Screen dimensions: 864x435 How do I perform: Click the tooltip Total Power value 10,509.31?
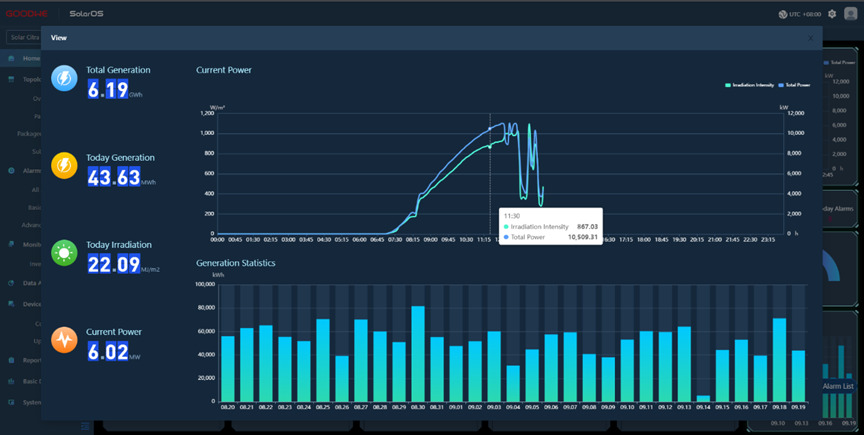[583, 237]
